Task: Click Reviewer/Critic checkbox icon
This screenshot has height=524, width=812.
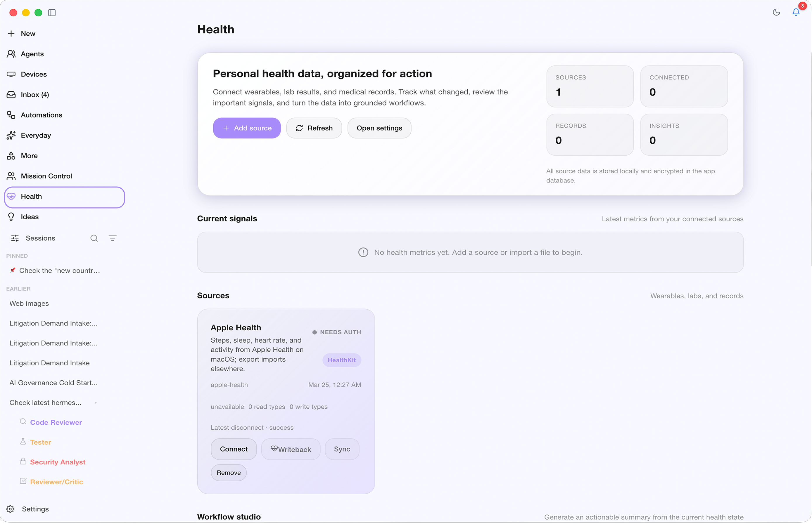Action: pos(23,481)
